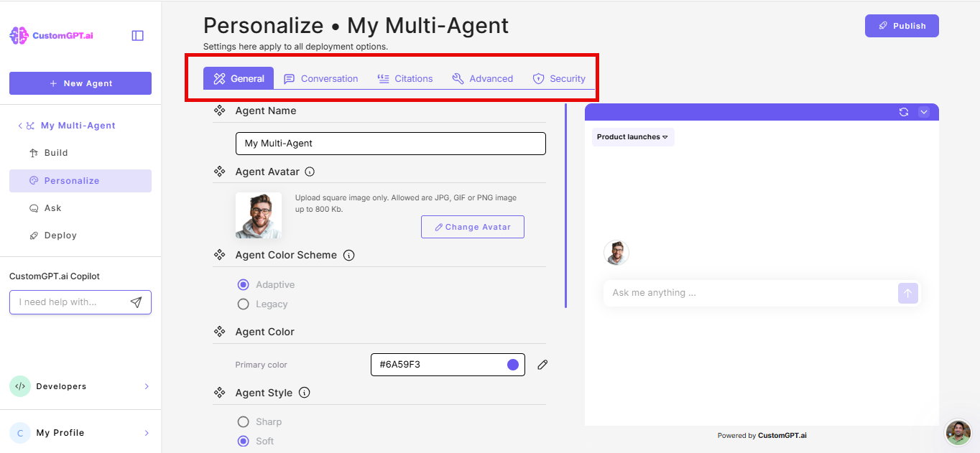Select the Legacy color scheme option
Viewport: 980px width, 453px height.
click(x=243, y=304)
